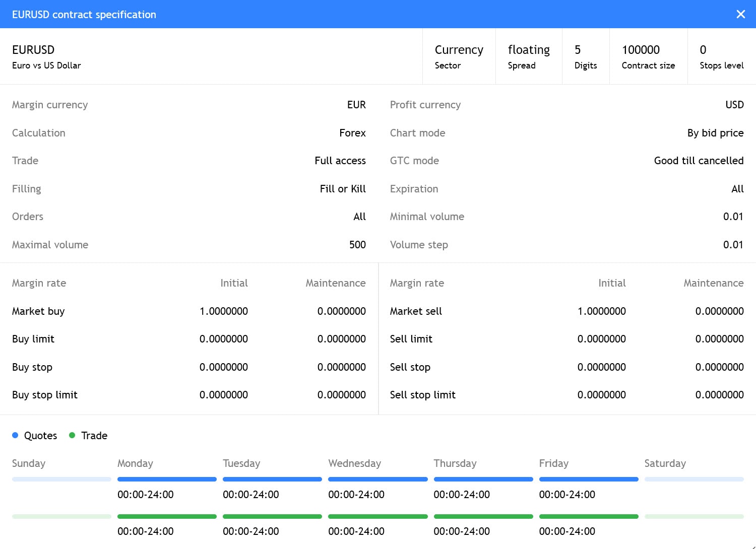
Task: Select the Stops level indicator
Action: click(722, 56)
